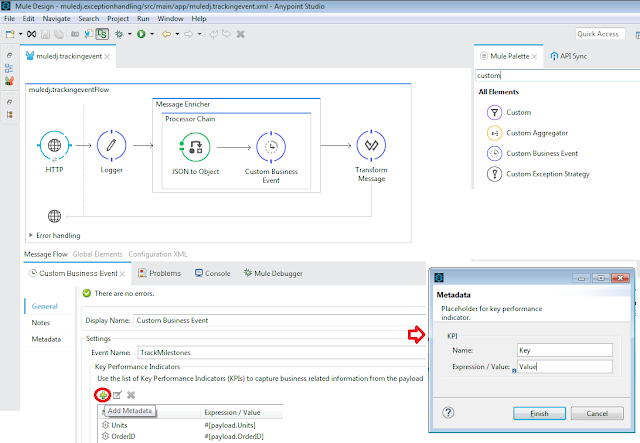Viewport: 640px width, 443px height.
Task: Select the Notes section in properties
Action: (x=41, y=323)
